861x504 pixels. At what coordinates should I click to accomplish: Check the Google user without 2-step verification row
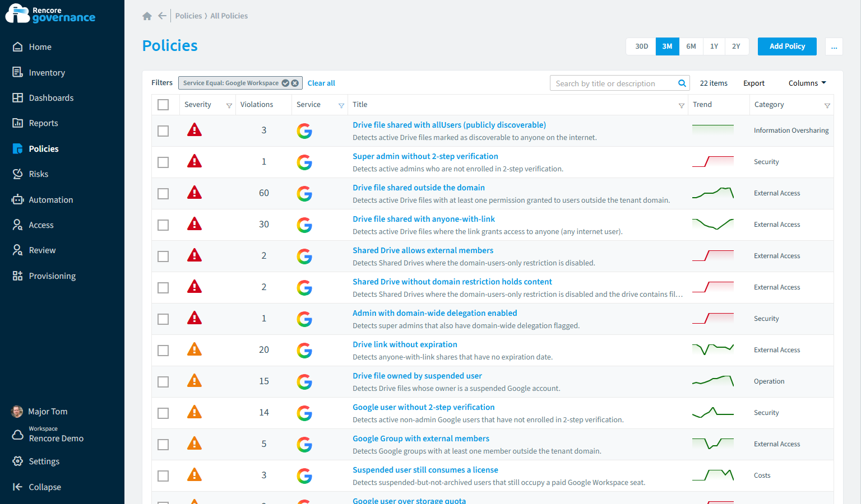tap(163, 413)
